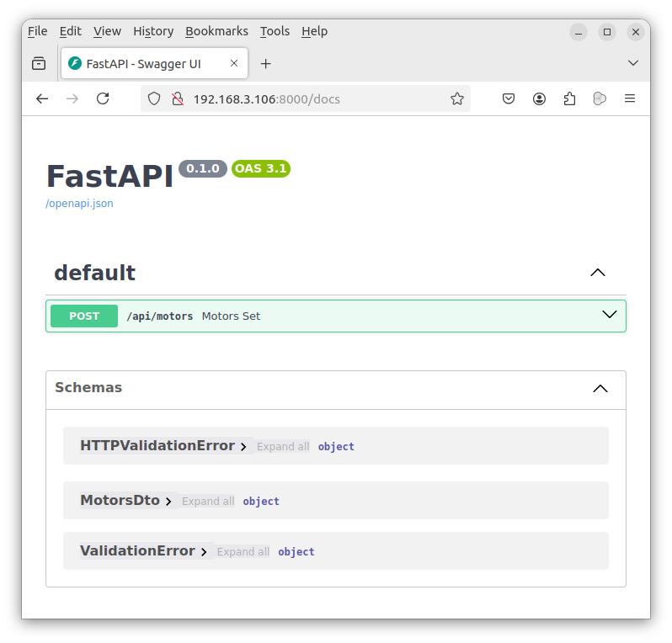Viewport: 672px width, 643px height.
Task: Open the Edit menu
Action: 70,31
